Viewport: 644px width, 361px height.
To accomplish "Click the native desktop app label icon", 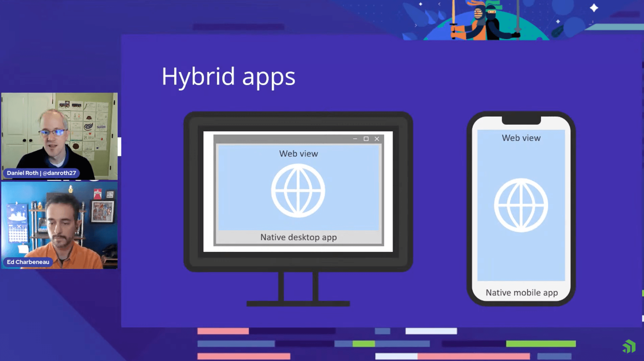I will [x=299, y=237].
